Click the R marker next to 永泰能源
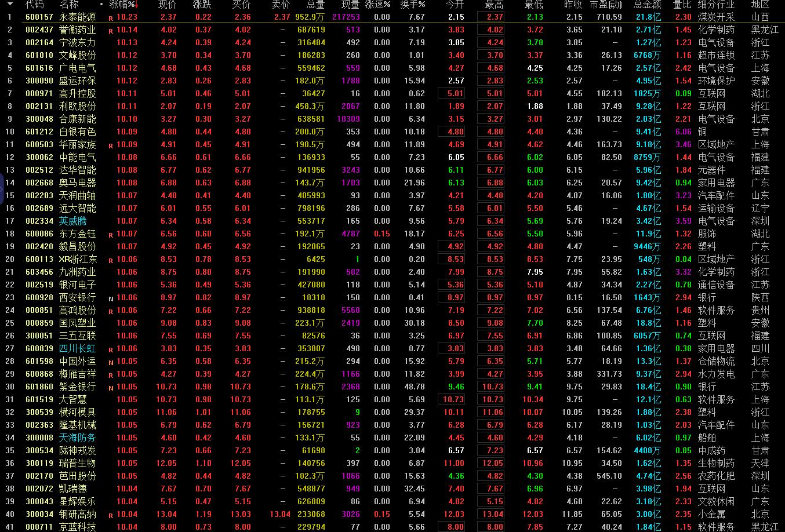 click(111, 18)
